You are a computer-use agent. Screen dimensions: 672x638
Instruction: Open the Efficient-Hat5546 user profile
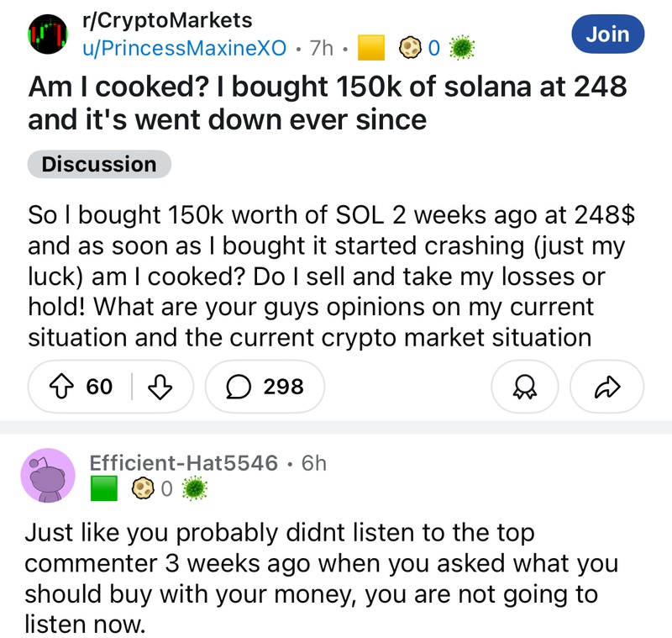tap(183, 462)
